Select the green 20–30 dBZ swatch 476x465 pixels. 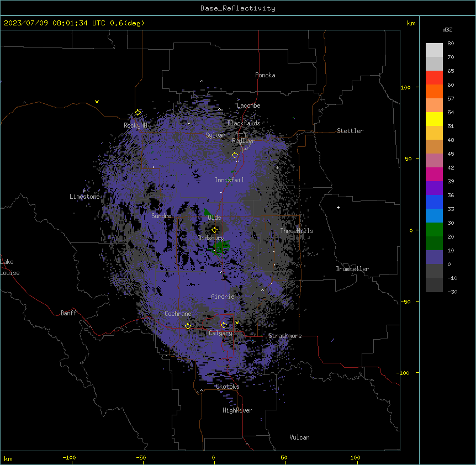pyautogui.click(x=434, y=230)
